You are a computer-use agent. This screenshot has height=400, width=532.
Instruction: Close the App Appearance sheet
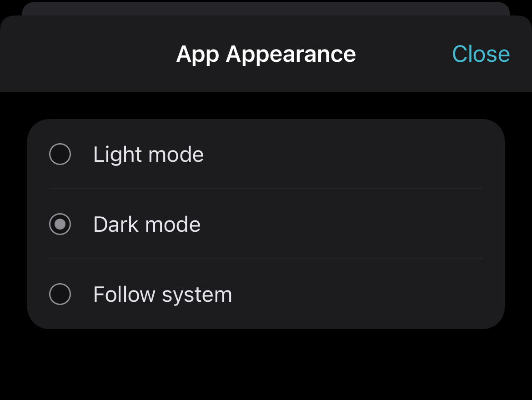coord(481,54)
